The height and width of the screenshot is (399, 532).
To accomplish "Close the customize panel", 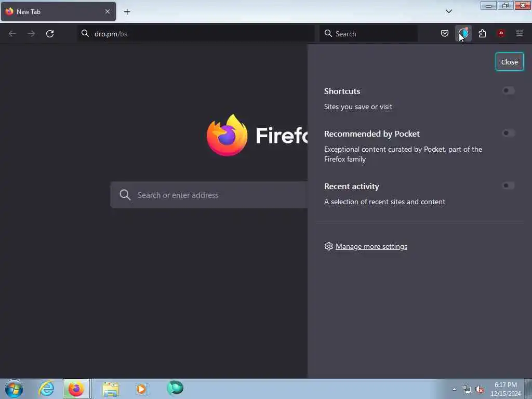I will pyautogui.click(x=509, y=62).
